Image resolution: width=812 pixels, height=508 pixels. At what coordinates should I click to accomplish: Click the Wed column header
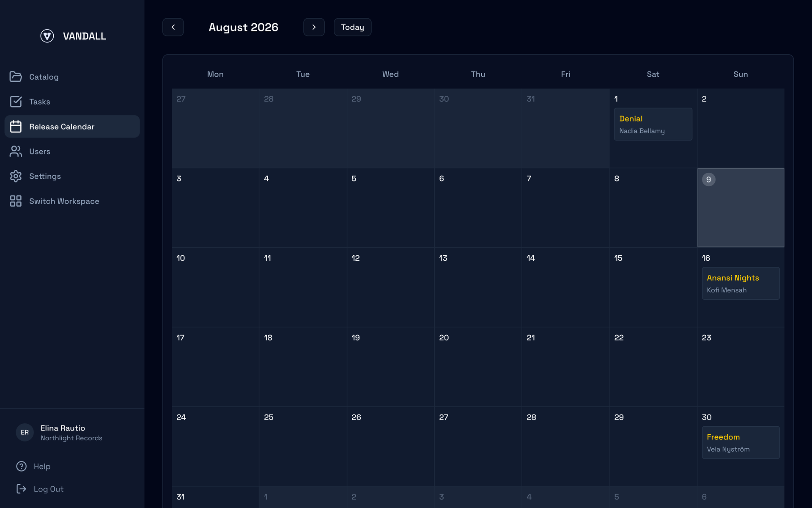[390, 74]
